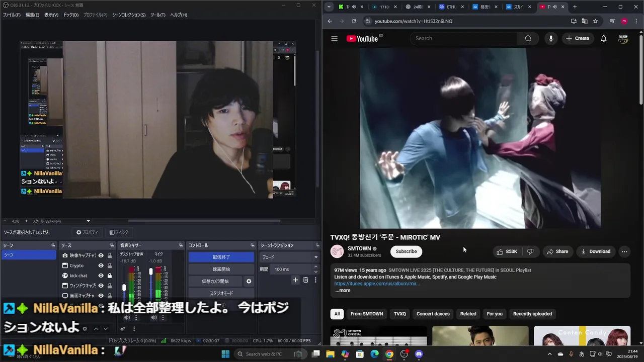This screenshot has width=644, height=362.
Task: Pop out the シーン dock panel
Action: [x=53, y=245]
